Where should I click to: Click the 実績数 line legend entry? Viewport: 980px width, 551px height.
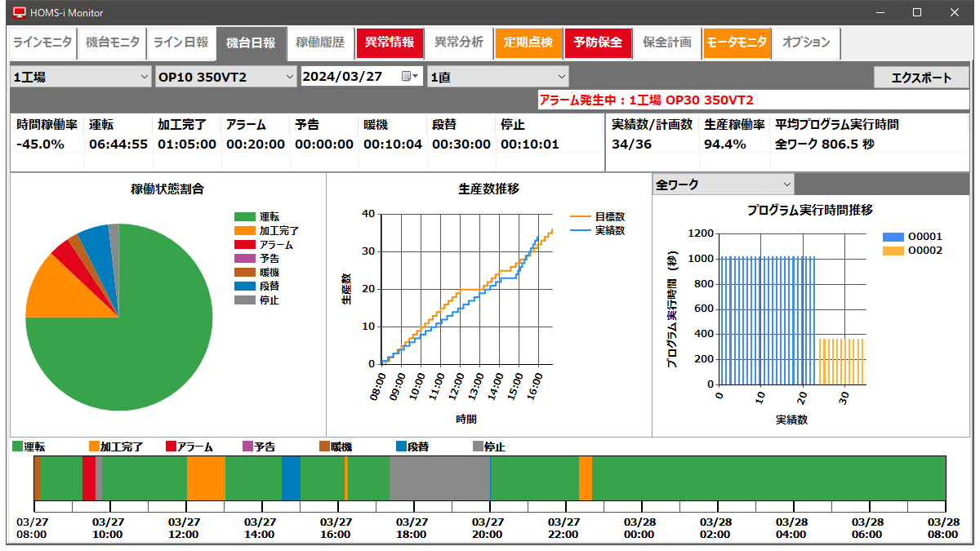coord(597,230)
